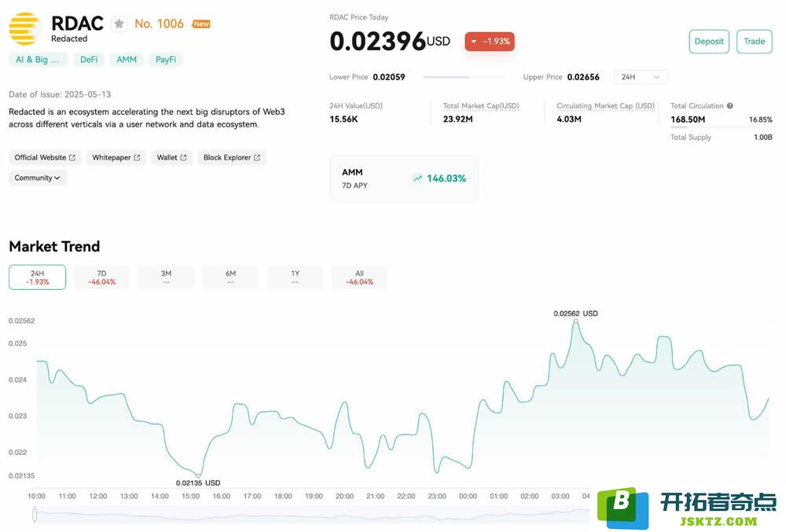Click the Lower Price 0.02059 value

tap(389, 77)
